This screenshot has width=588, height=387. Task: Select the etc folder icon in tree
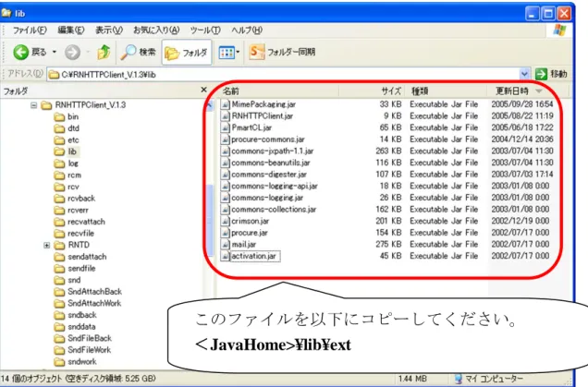point(59,140)
